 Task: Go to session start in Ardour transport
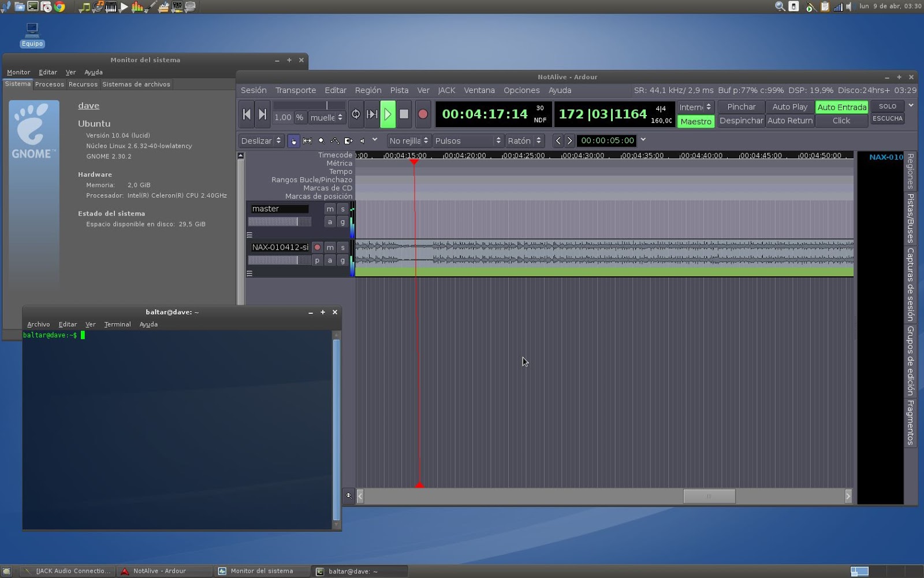[247, 114]
